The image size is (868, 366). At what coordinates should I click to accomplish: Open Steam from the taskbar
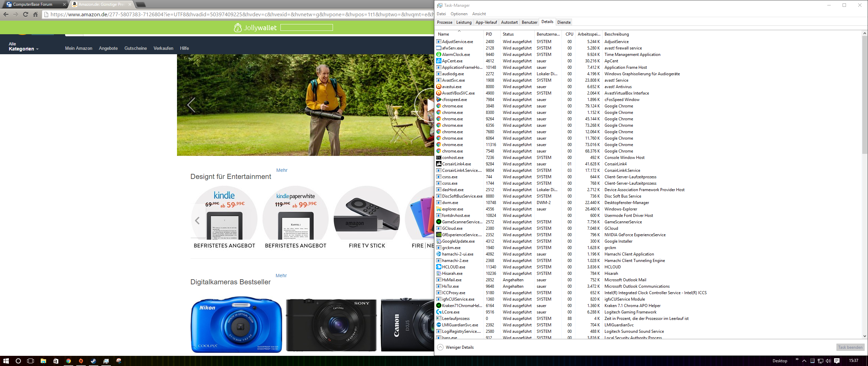coord(93,361)
